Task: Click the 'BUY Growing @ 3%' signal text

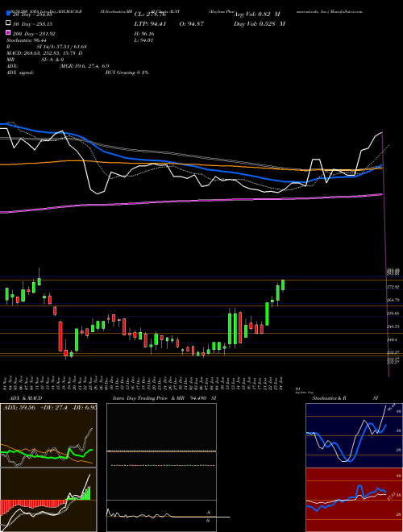Action: tap(127, 73)
